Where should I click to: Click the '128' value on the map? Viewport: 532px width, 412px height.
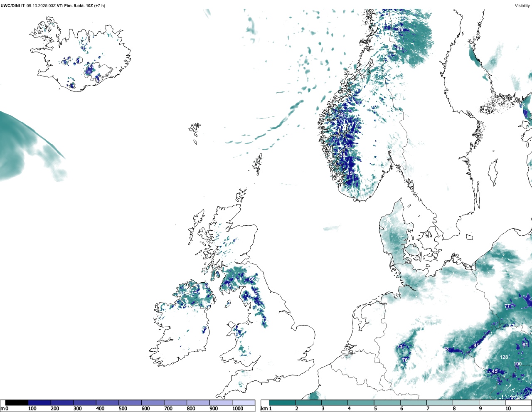pyautogui.click(x=504, y=357)
